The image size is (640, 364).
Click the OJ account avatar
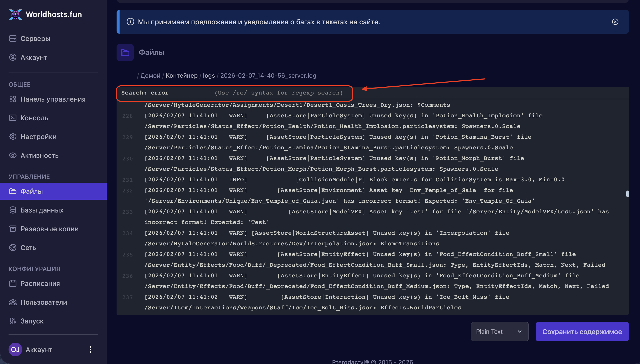pyautogui.click(x=15, y=349)
